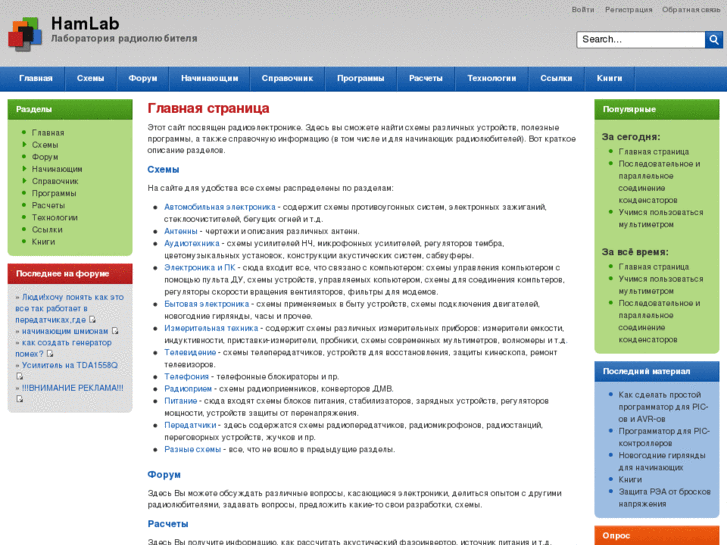
Task: Open the Справочник tab in the blue navbar
Action: [287, 78]
